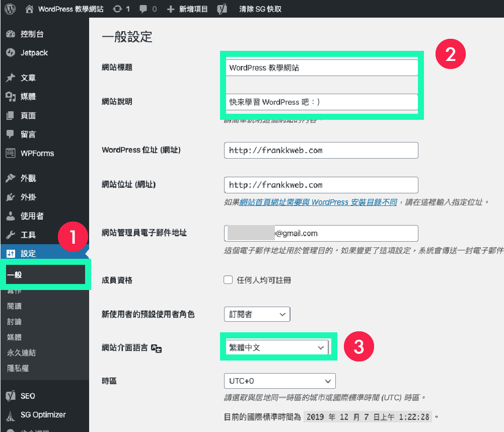Open the 永久連結 settings submenu

[x=22, y=352]
